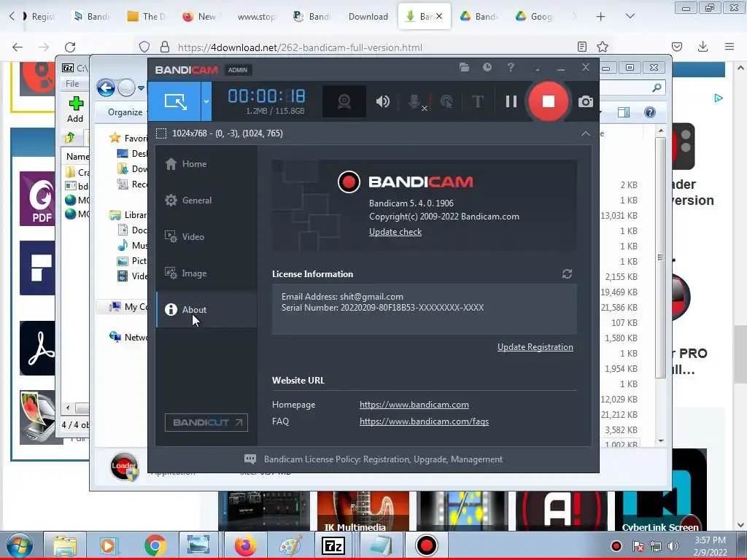Open output folder icon in Bandicam

[465, 68]
